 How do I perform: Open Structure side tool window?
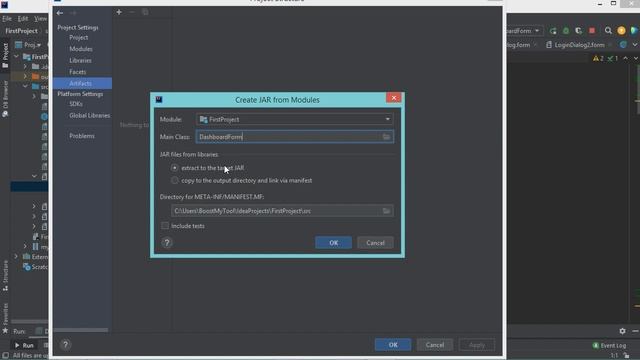click(x=5, y=276)
